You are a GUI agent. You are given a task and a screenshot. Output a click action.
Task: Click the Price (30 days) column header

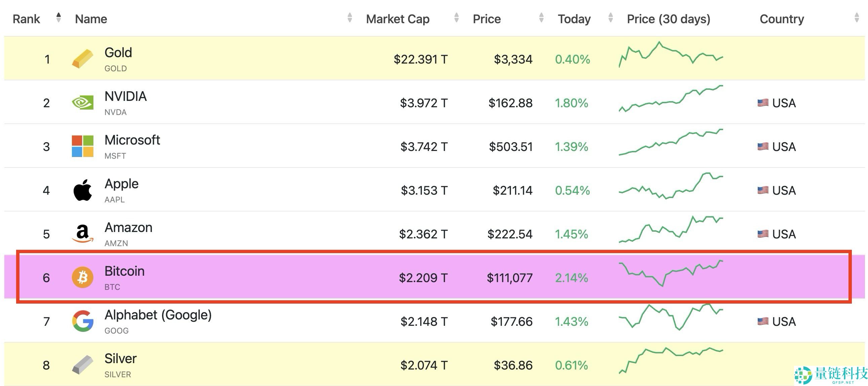coord(668,19)
